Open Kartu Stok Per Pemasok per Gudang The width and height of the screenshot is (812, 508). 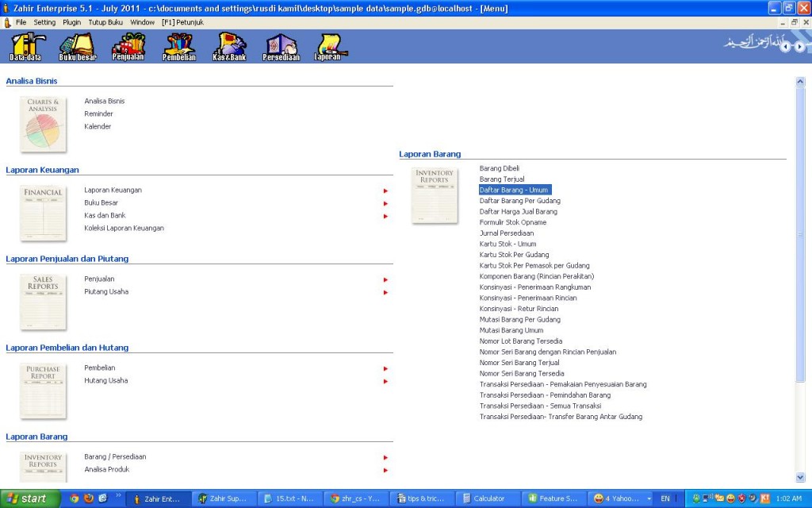(x=534, y=265)
